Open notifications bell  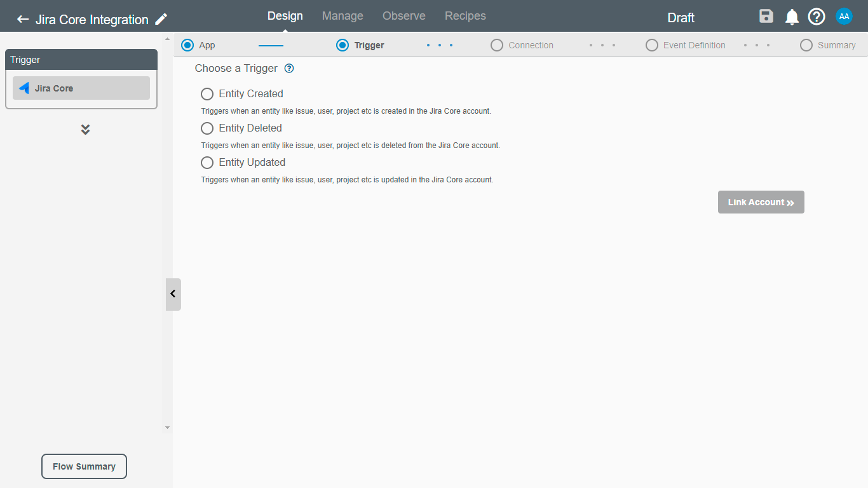(x=792, y=17)
